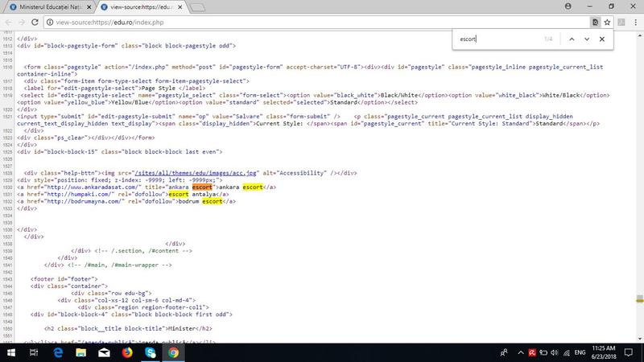Screen dimensions: 644x362
Task: Jump to next find result
Action: [x=587, y=39]
